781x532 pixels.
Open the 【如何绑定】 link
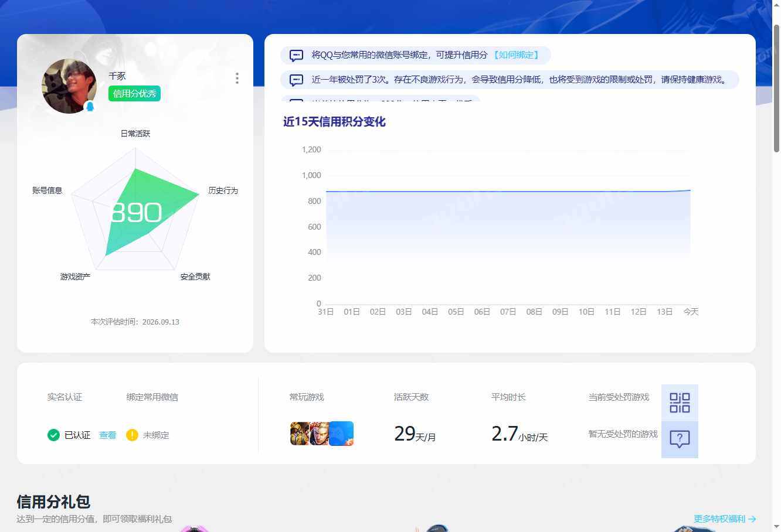(515, 55)
